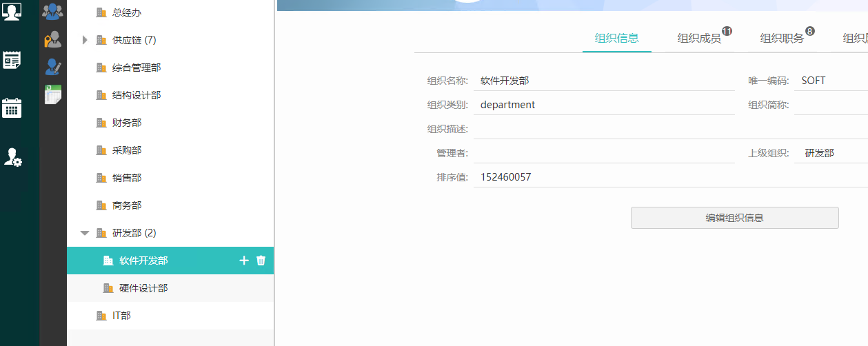868x346 pixels.
Task: Open the calendar icon in dark sidebar
Action: [x=12, y=108]
